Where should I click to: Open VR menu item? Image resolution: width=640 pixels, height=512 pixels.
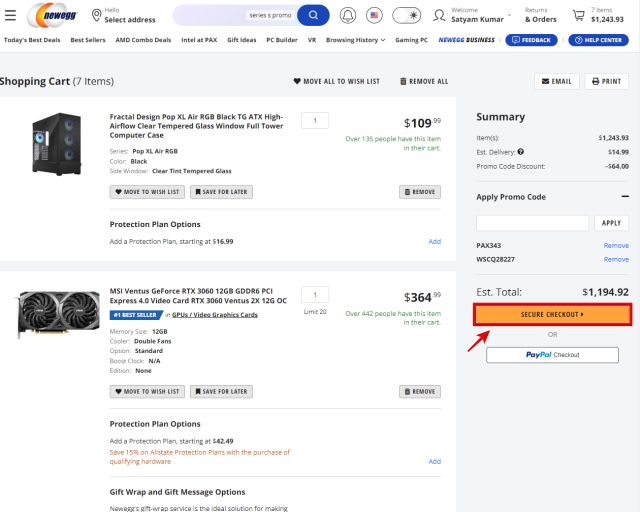point(312,40)
